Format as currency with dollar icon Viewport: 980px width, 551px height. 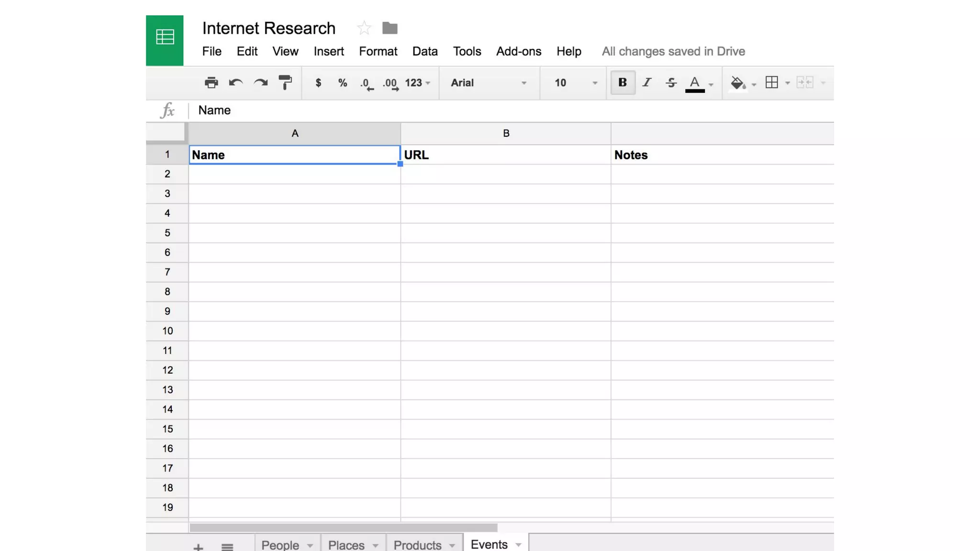pos(318,83)
